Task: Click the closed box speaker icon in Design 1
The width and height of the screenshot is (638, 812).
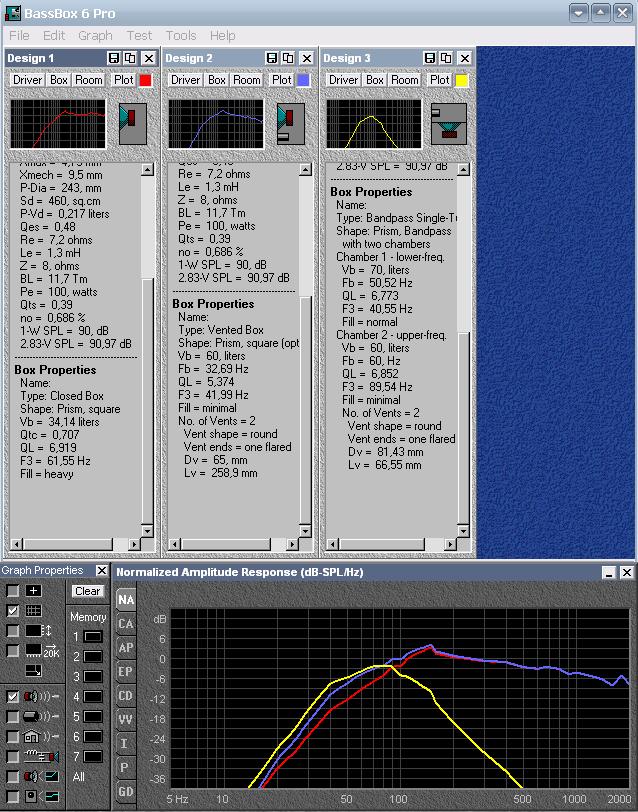Action: [x=133, y=123]
